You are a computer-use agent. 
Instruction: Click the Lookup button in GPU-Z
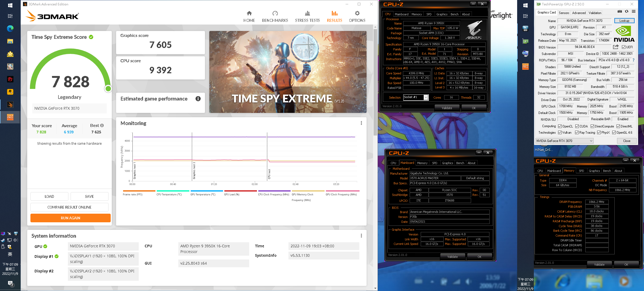pos(624,21)
